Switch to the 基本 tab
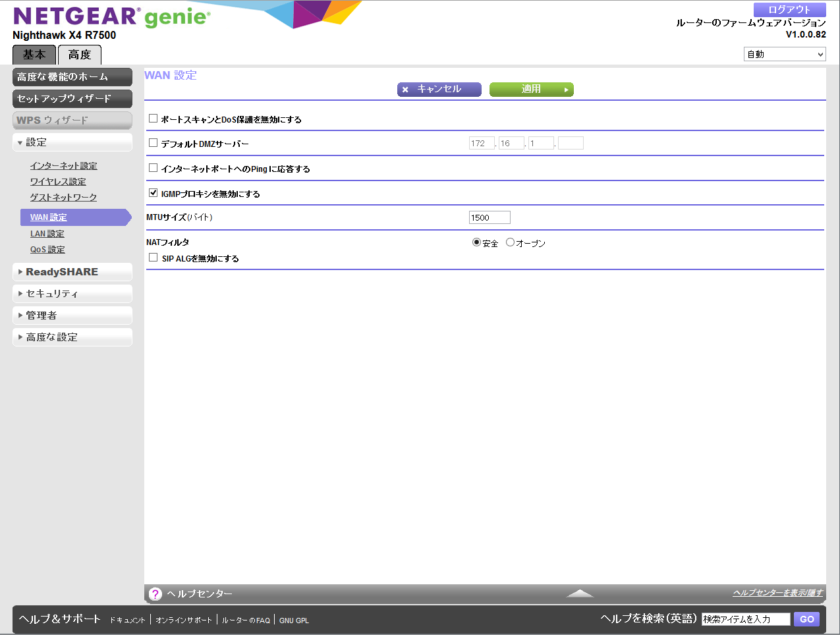The image size is (840, 635). point(34,55)
